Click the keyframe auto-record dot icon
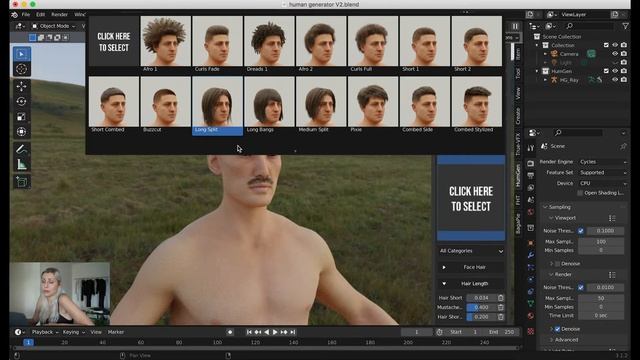Screen dimensions: 640x360 coord(230,332)
